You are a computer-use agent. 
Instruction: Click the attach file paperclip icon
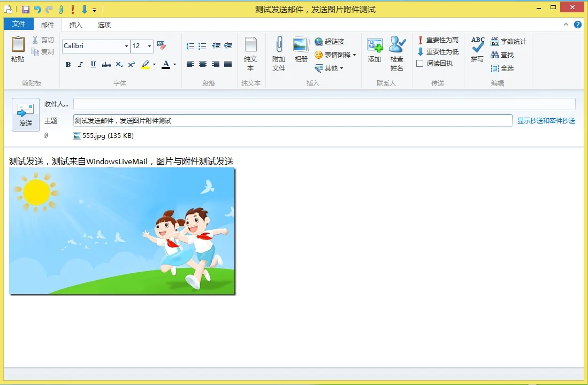279,45
